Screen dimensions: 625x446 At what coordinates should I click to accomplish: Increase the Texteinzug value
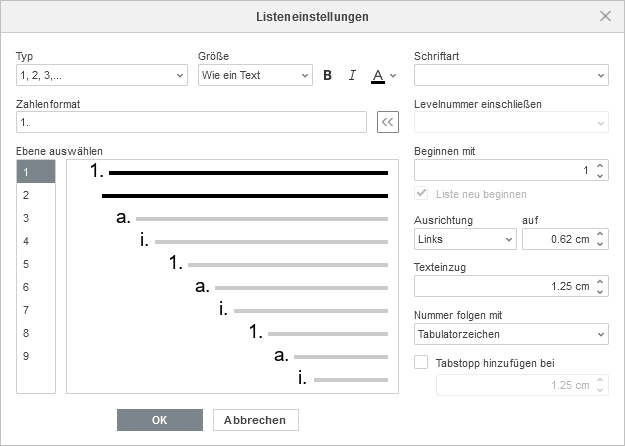tap(600, 281)
